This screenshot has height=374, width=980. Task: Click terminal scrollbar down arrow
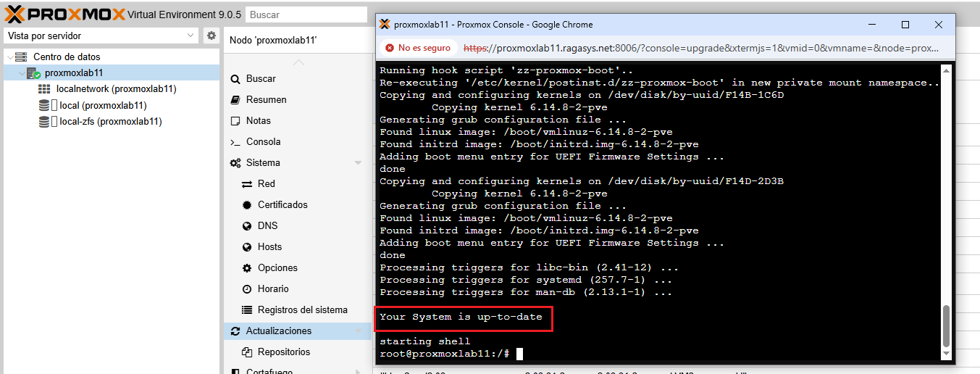[x=945, y=354]
